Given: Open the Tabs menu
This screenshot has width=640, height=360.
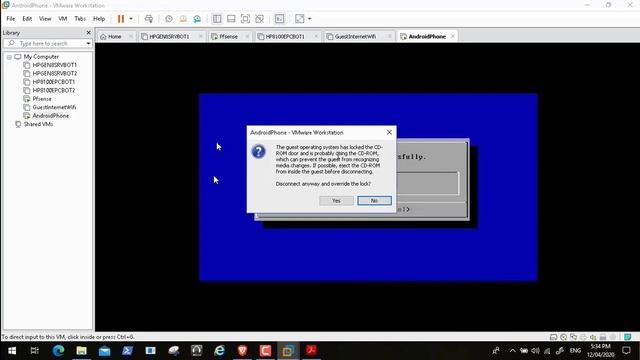Looking at the screenshot, I should tap(80, 19).
